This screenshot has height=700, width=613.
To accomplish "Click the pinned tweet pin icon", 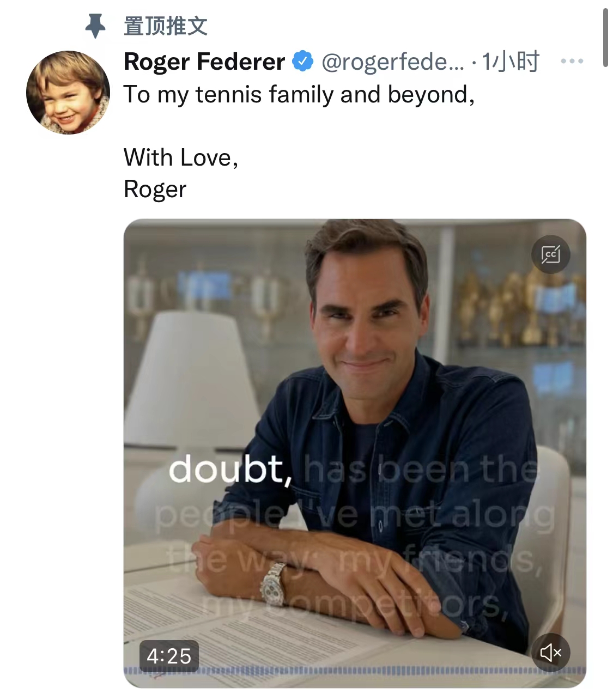I will pos(95,26).
